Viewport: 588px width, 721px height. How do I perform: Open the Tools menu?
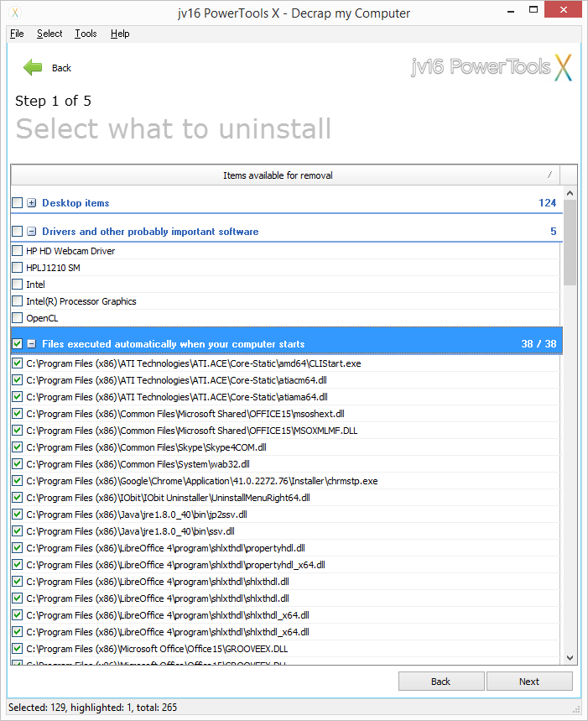coord(86,34)
